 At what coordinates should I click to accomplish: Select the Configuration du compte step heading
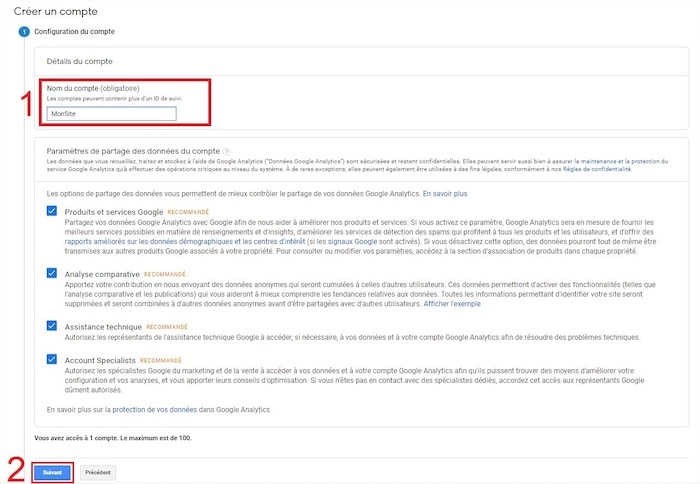(72, 32)
